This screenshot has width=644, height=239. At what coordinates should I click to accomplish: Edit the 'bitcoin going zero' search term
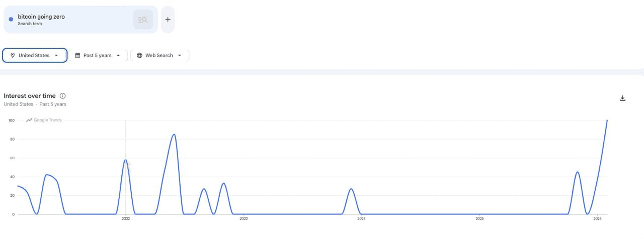click(x=41, y=17)
